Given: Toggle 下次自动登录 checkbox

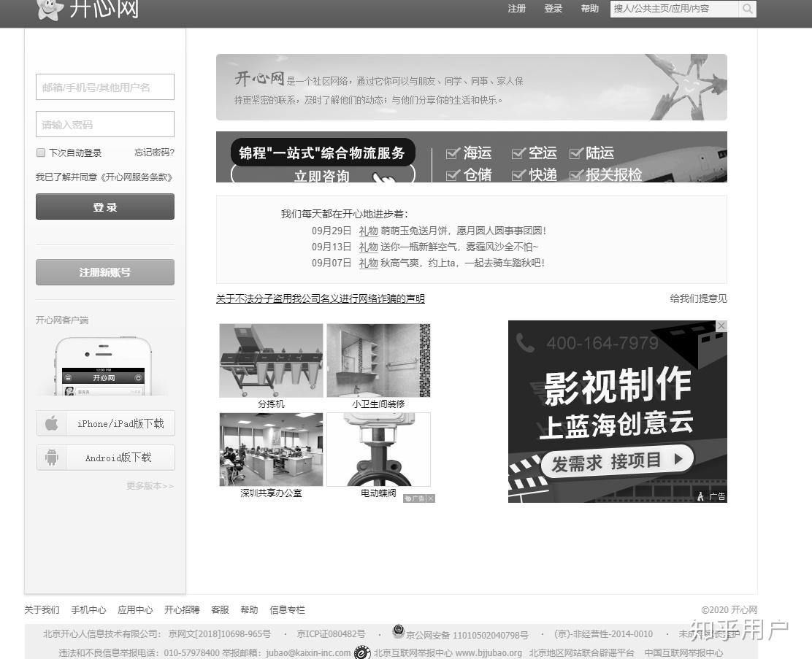Looking at the screenshot, I should 41,153.
